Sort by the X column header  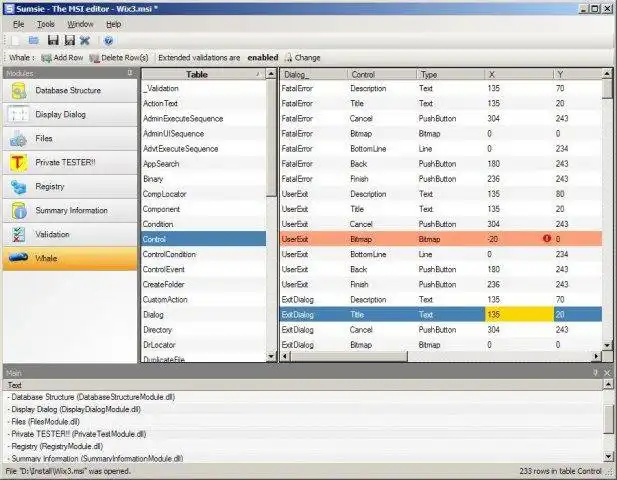click(519, 74)
